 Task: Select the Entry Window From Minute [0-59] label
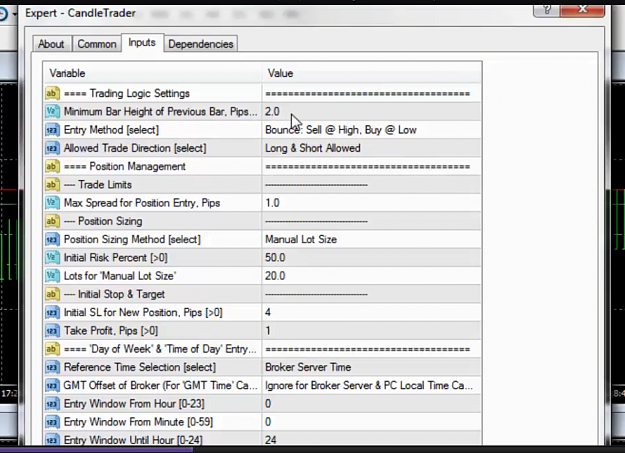[138, 422]
